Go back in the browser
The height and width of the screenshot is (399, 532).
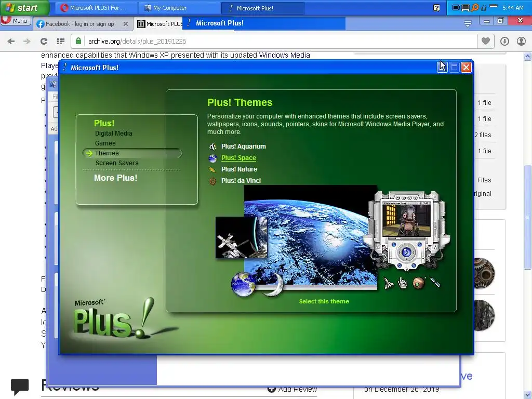11,42
